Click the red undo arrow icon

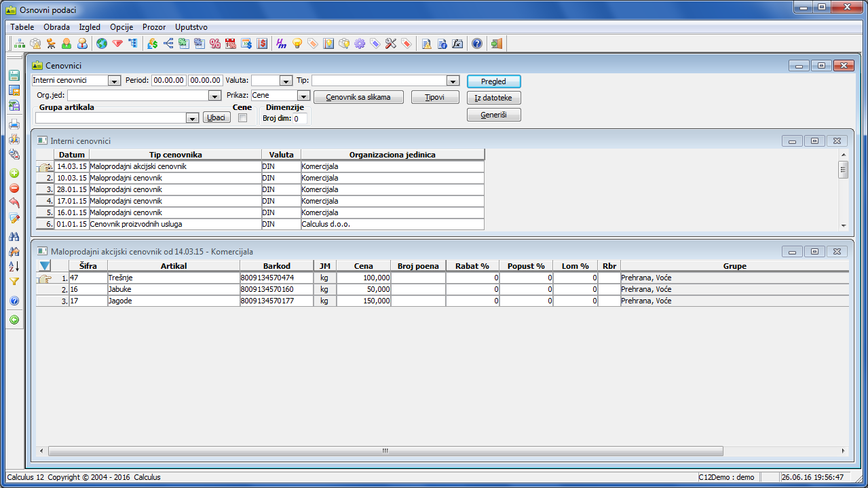pos(14,203)
